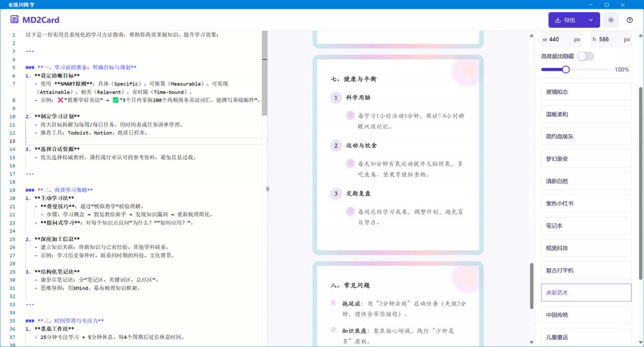Click the flower bullet beside 每学习1小时活动5分钟

[350, 116]
